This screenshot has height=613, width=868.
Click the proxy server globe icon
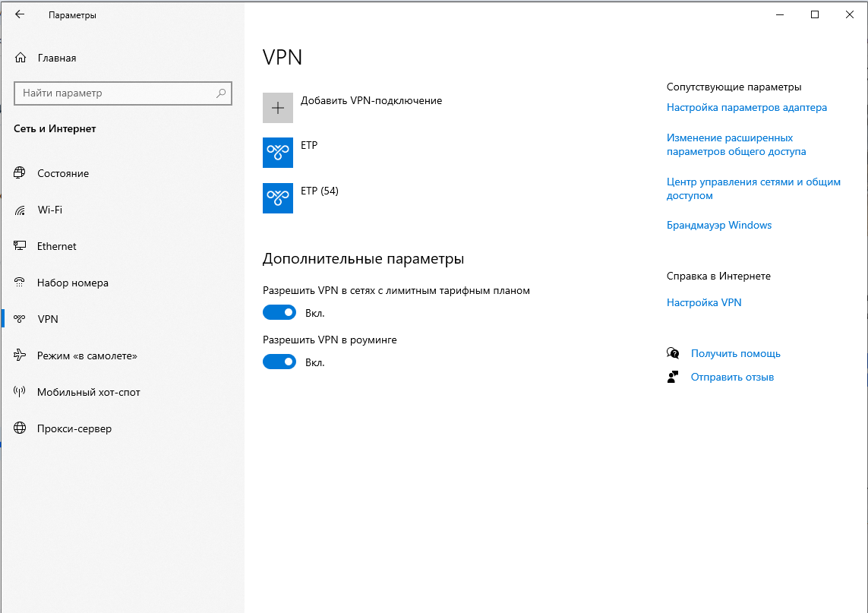(x=20, y=428)
